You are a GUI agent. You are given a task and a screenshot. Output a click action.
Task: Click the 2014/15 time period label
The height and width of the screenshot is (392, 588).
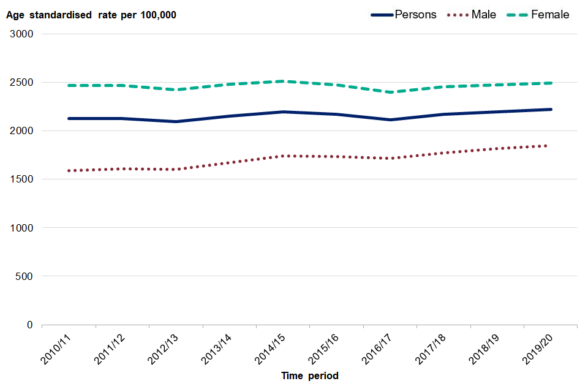(x=271, y=347)
